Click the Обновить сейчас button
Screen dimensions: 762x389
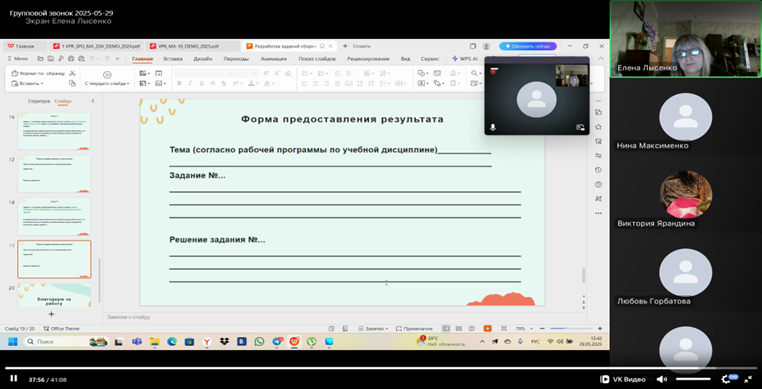pos(528,46)
